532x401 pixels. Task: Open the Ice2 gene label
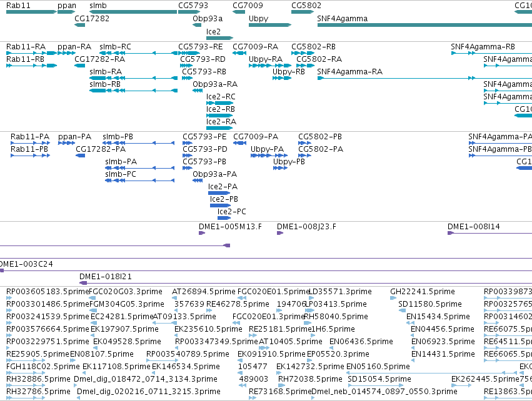click(213, 31)
